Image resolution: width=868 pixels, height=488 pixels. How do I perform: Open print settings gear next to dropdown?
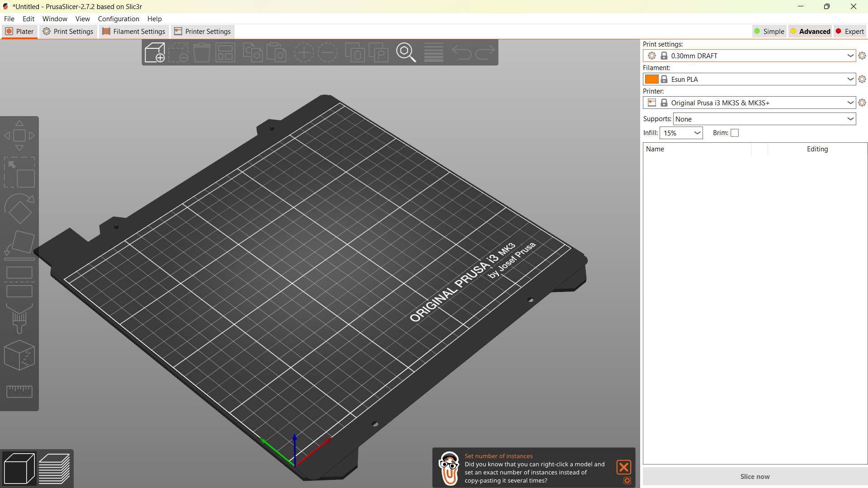point(862,56)
